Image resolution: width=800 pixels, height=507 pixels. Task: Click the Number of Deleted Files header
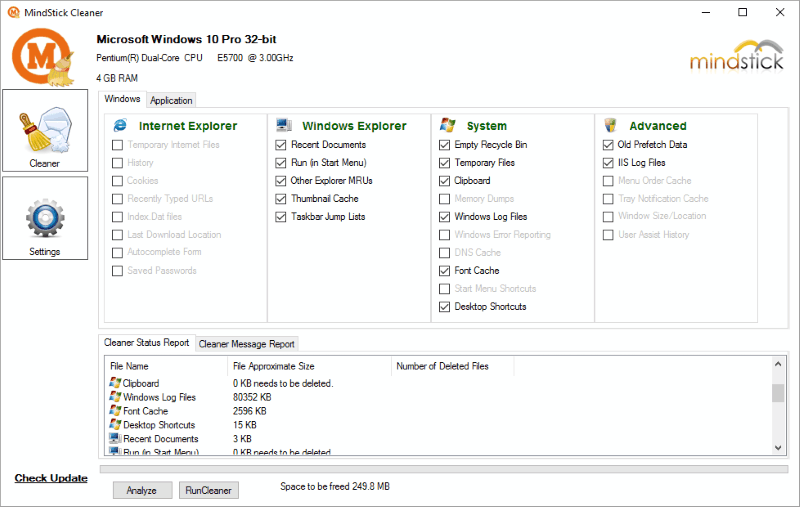pyautogui.click(x=453, y=366)
